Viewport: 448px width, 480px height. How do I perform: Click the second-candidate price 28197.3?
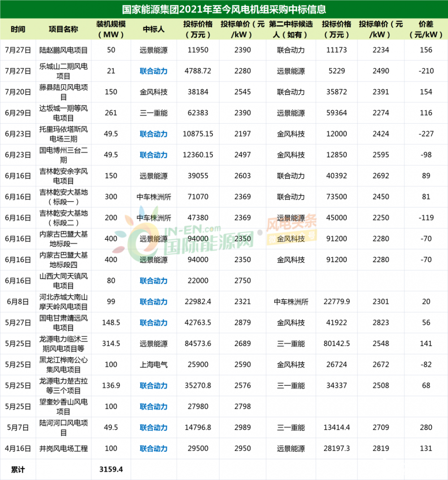point(336,449)
